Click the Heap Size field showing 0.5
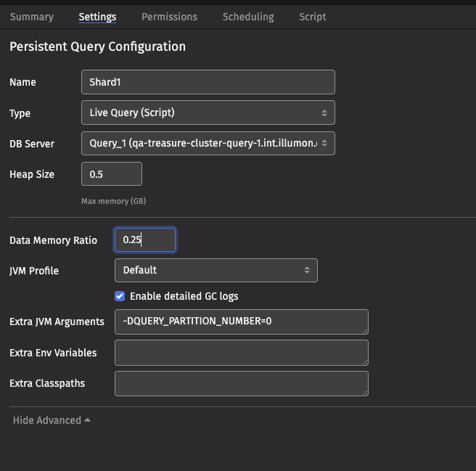 [112, 174]
